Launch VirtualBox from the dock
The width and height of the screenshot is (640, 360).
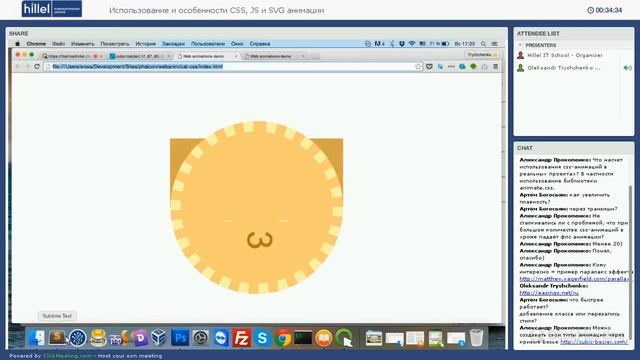pos(159,338)
